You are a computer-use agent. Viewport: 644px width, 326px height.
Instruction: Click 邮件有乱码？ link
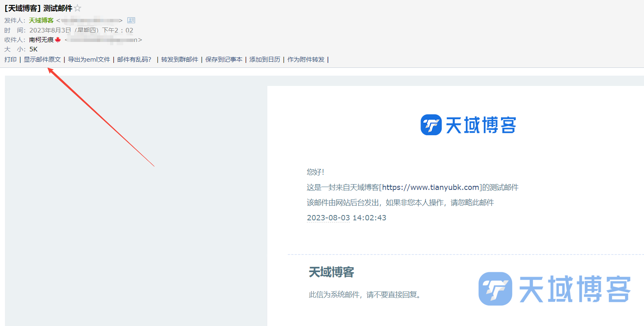pyautogui.click(x=134, y=60)
